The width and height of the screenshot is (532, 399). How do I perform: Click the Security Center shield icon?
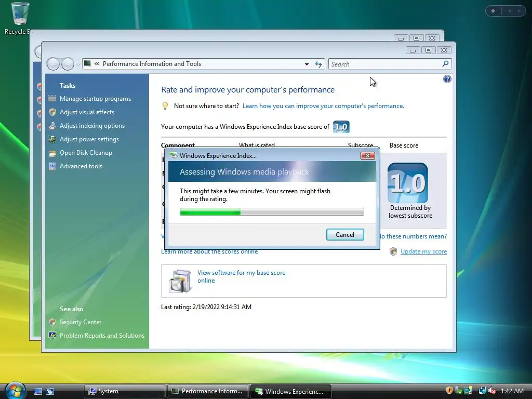52,322
